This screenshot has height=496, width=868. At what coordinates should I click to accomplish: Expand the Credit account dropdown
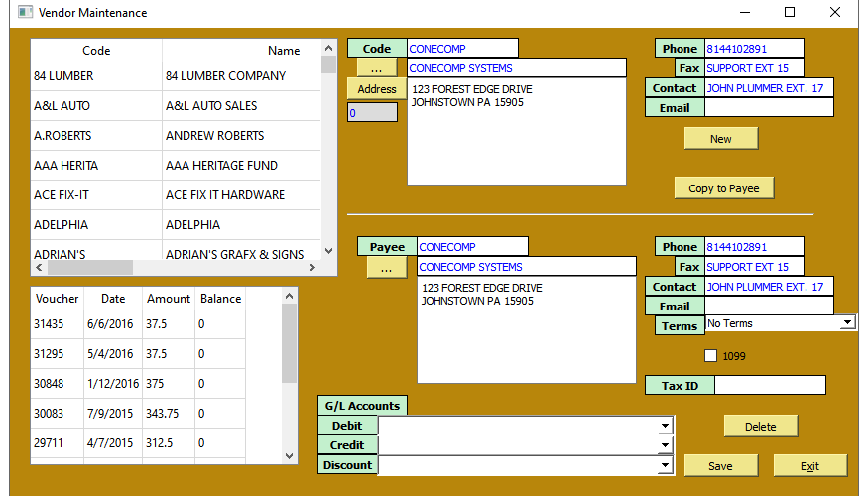pos(665,445)
